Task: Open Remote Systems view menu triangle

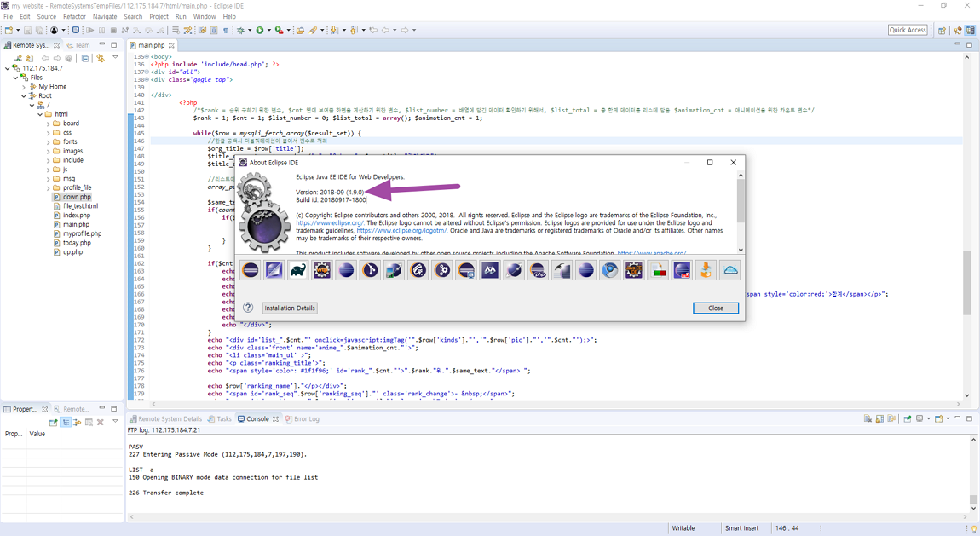Action: point(115,57)
